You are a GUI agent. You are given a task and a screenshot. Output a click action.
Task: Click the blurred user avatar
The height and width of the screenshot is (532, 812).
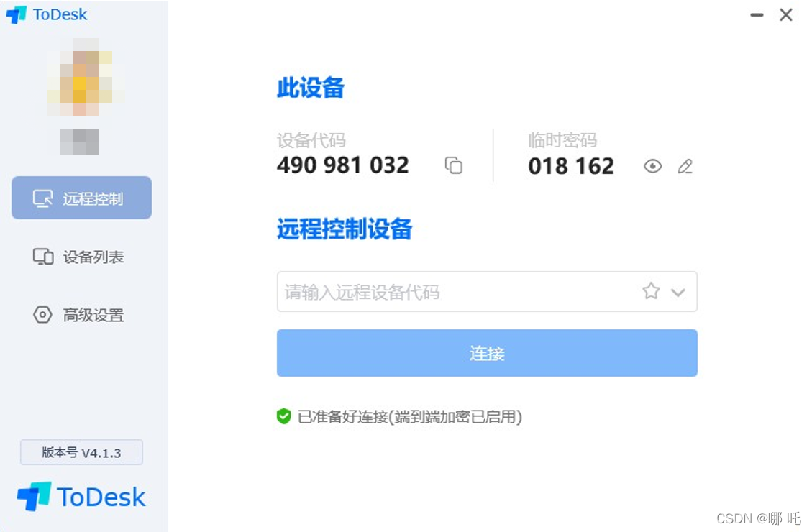pos(84,78)
